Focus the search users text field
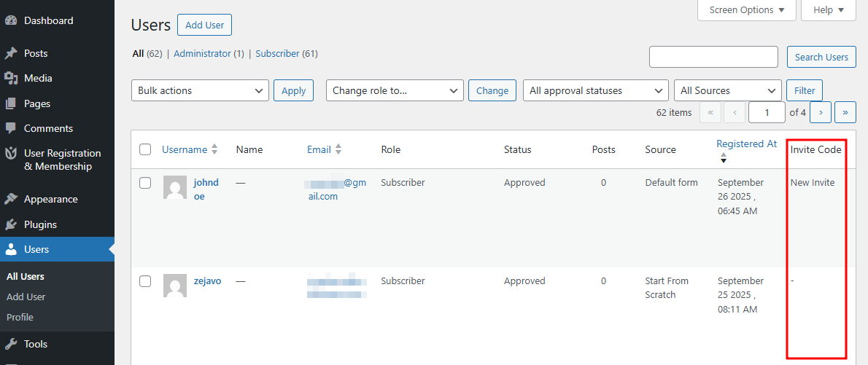 click(713, 57)
